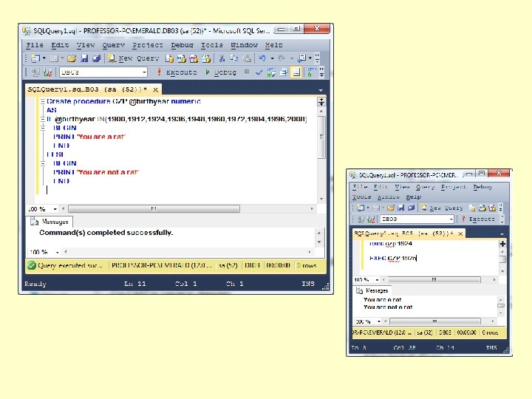
Task: Open Undo history dropdown arrow
Action: click(x=272, y=58)
